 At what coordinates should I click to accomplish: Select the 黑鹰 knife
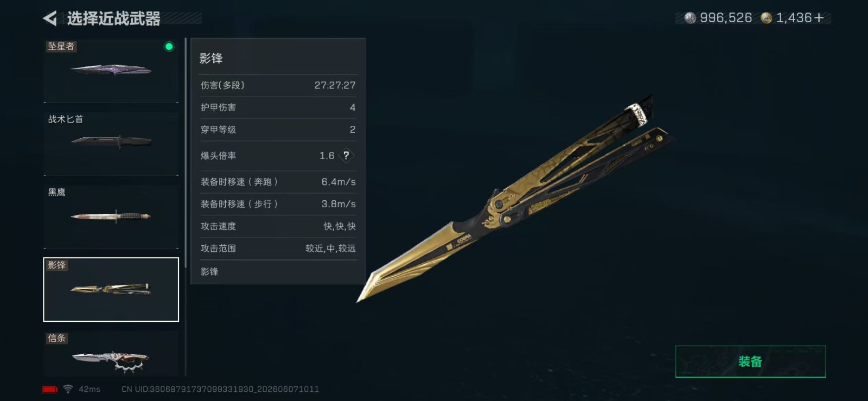(111, 217)
